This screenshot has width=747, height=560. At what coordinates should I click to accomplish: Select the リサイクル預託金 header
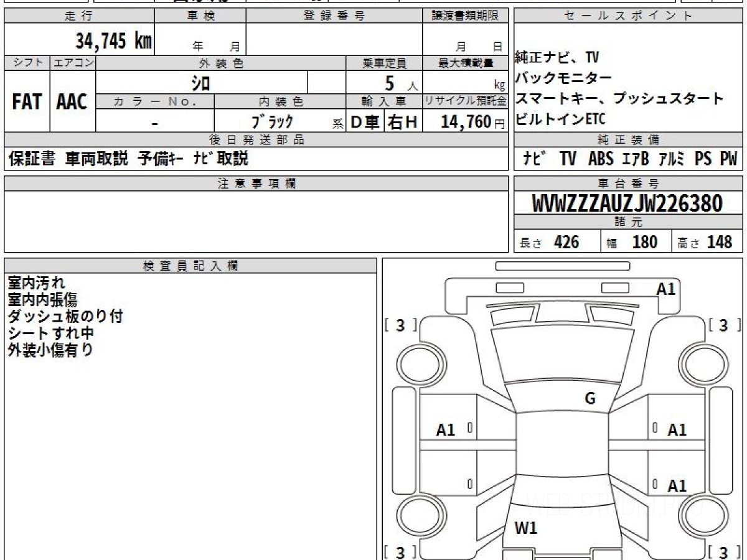(x=466, y=101)
